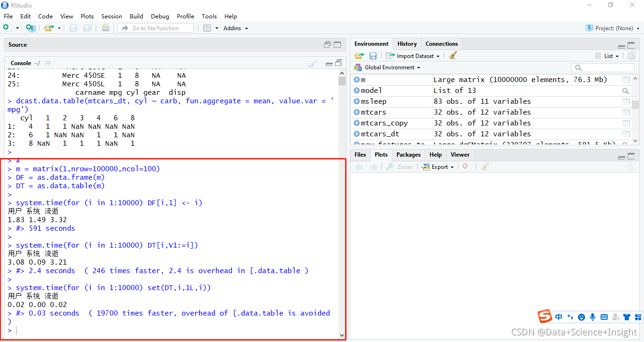Switch to the Files tab
This screenshot has width=644, height=342.
tap(360, 155)
